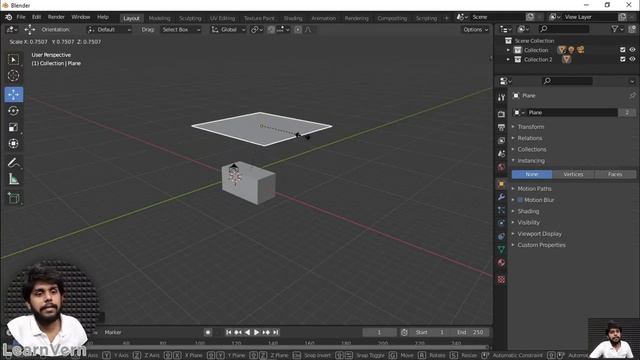Viewport: 640px width, 360px height.
Task: Jump to the timeline end frame
Action: coord(276,332)
